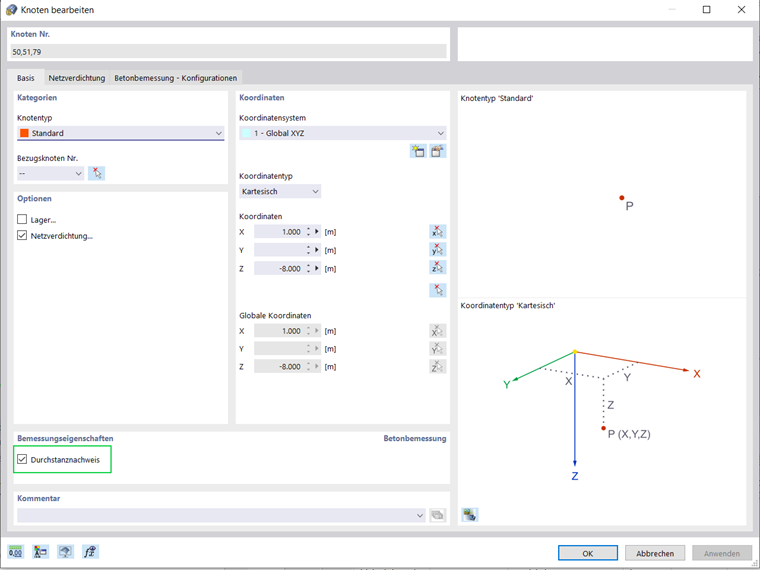
Task: Click the Betonbemessung label
Action: [x=415, y=438]
